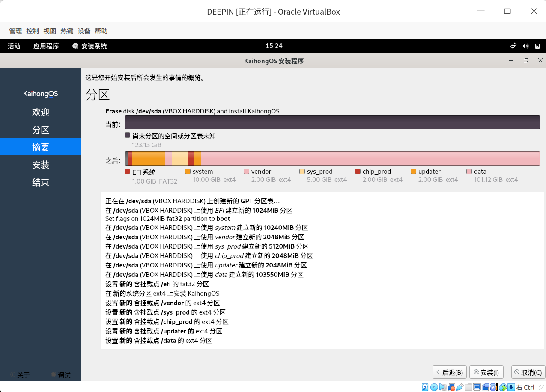Click the recording screens icon in VirtualBox status bar
The width and height of the screenshot is (546, 392).
tap(486, 387)
